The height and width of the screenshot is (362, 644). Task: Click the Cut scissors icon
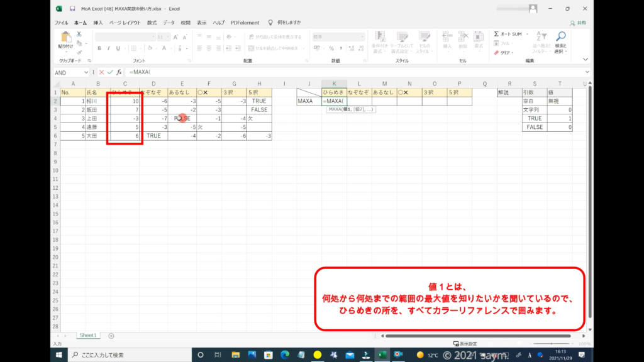click(79, 34)
